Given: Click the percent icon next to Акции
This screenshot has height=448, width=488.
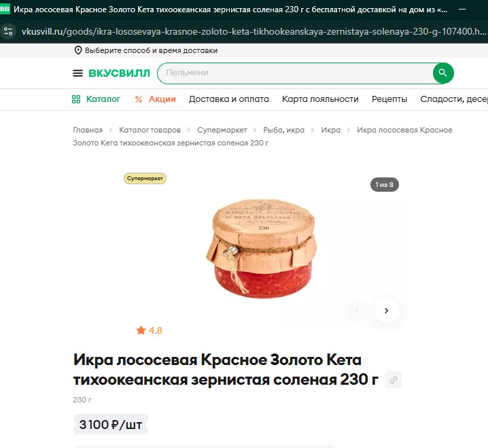Looking at the screenshot, I should click(139, 99).
